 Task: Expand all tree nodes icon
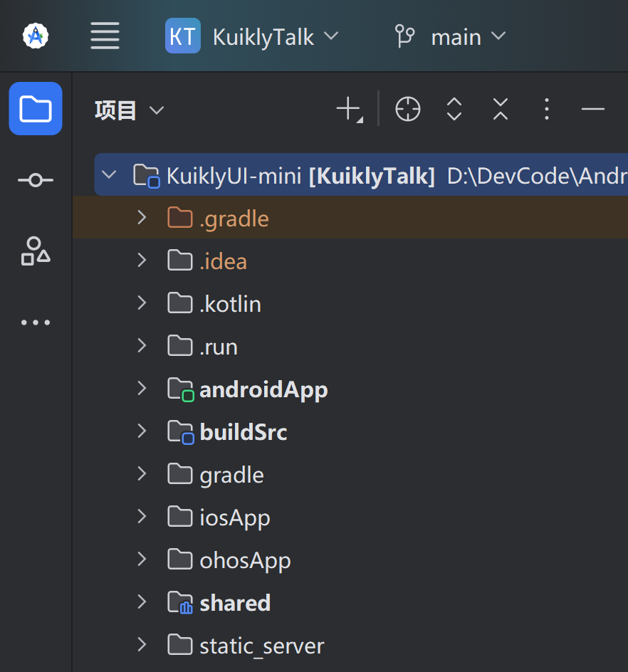(x=454, y=110)
